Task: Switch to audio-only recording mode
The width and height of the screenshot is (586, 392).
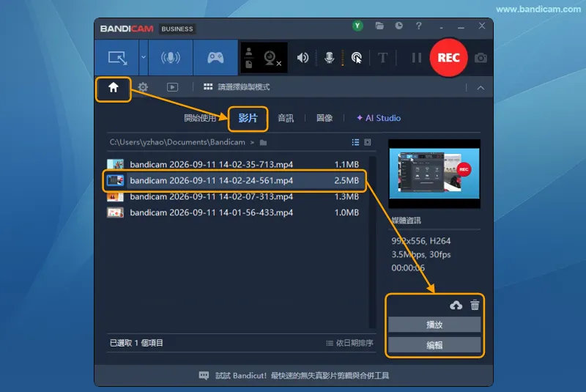Action: pyautogui.click(x=171, y=58)
